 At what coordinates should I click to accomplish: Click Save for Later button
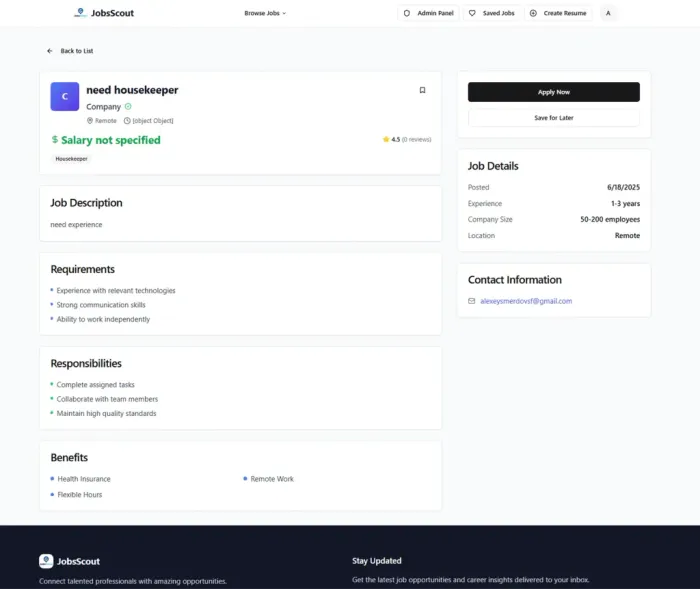click(554, 118)
